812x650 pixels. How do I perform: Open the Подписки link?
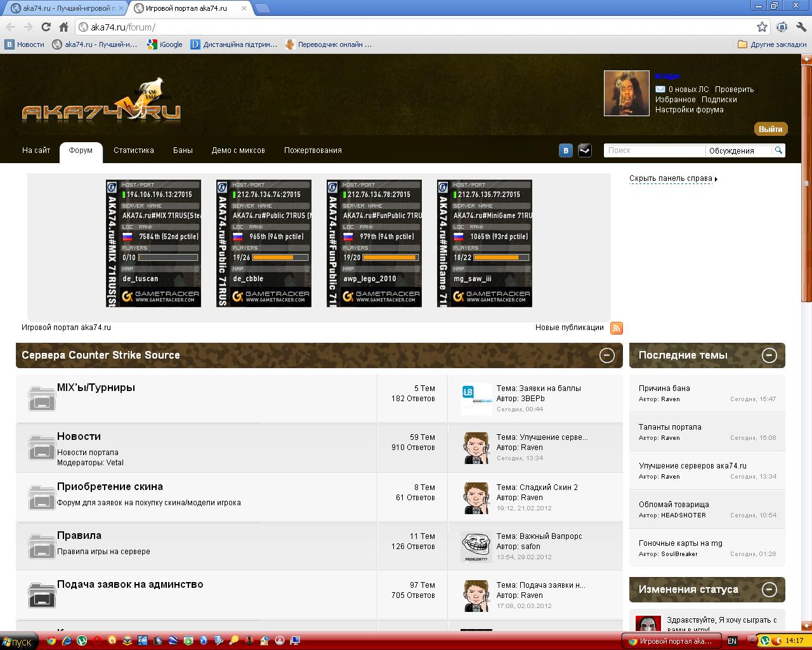click(x=719, y=100)
